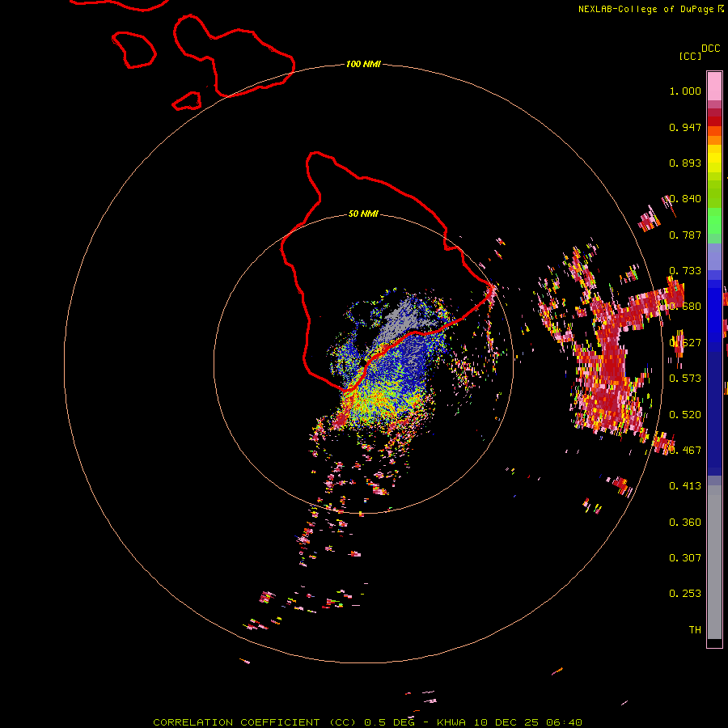Image resolution: width=728 pixels, height=728 pixels.
Task: Pick the orange band of the color bar
Action: [x=714, y=140]
